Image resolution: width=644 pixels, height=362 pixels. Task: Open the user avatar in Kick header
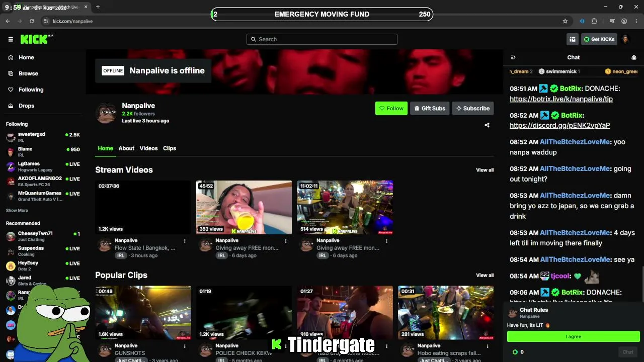pyautogui.click(x=625, y=39)
